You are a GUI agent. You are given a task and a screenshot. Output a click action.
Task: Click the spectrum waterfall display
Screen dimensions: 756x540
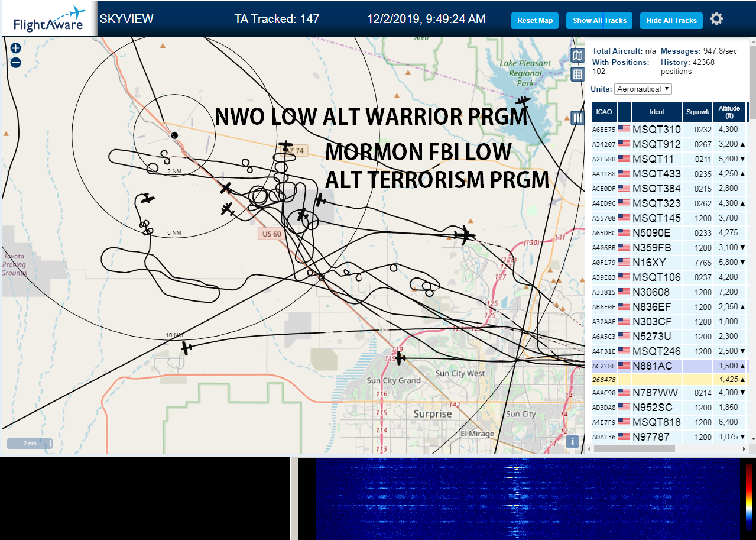click(527, 499)
